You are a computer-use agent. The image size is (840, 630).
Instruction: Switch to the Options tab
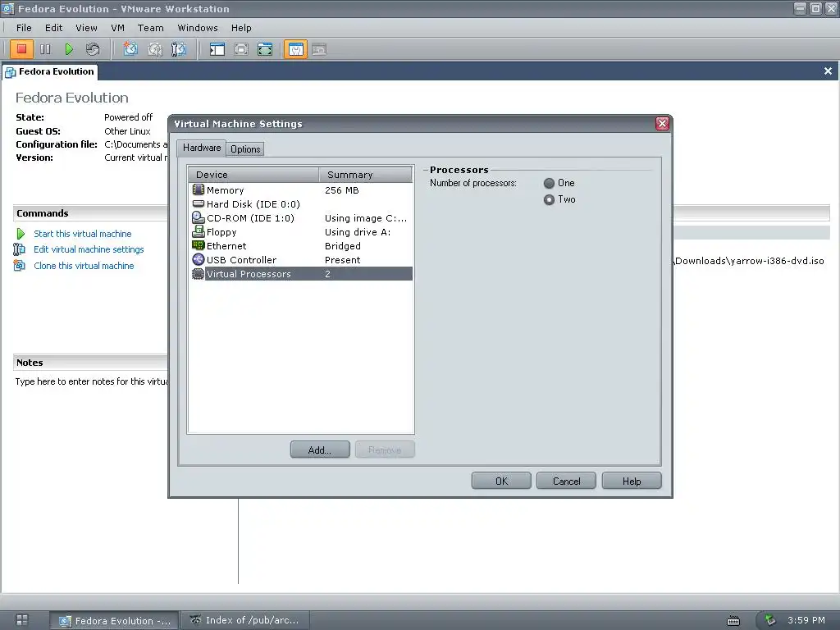[x=245, y=149]
